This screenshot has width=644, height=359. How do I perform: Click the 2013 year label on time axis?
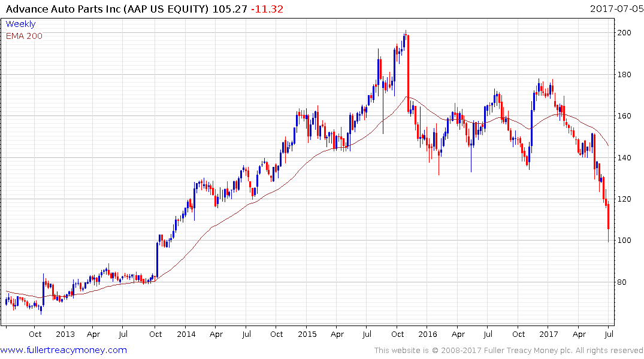point(65,334)
